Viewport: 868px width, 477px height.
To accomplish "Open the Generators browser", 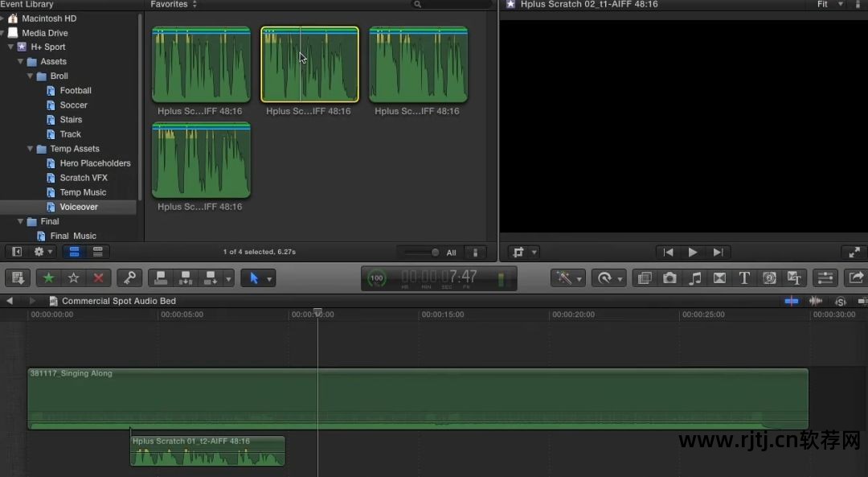I will tap(769, 278).
